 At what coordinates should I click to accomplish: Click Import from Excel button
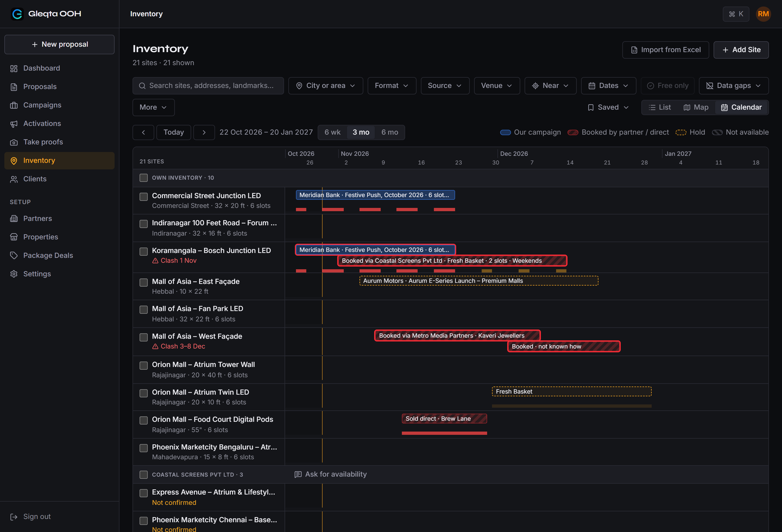[x=665, y=50]
